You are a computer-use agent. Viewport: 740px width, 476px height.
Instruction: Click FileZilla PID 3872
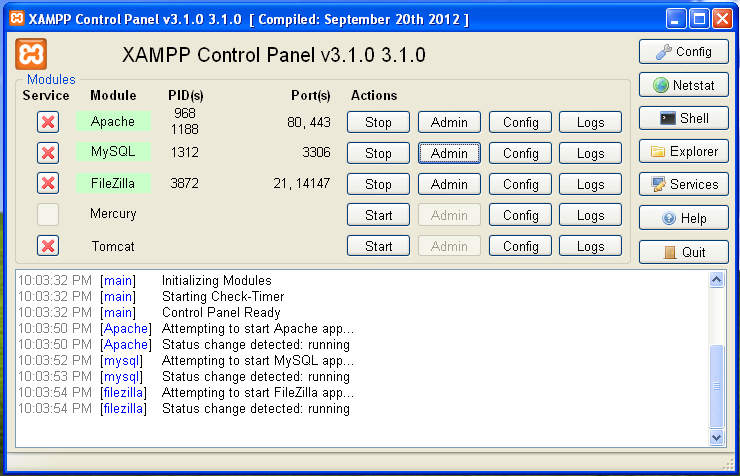[x=185, y=183]
